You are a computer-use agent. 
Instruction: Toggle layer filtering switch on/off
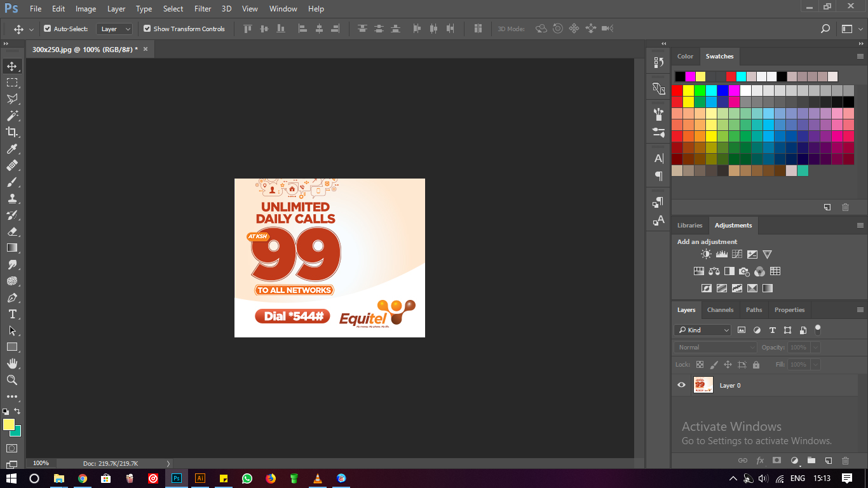click(818, 330)
